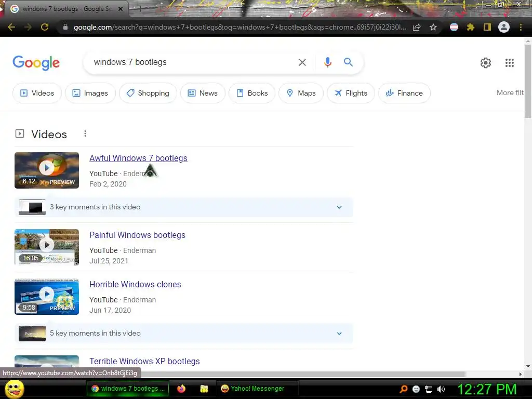
Task: Open the Chrome profile avatar
Action: coord(504,27)
